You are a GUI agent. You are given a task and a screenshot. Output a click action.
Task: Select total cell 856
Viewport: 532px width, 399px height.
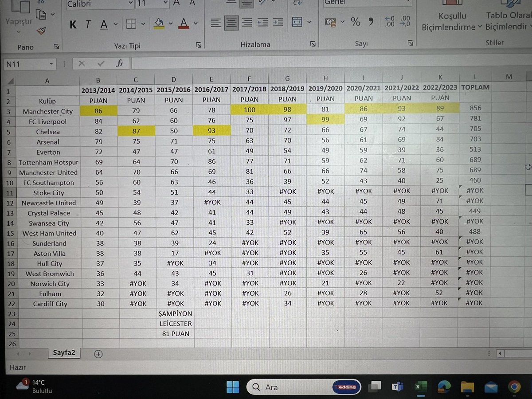point(475,108)
